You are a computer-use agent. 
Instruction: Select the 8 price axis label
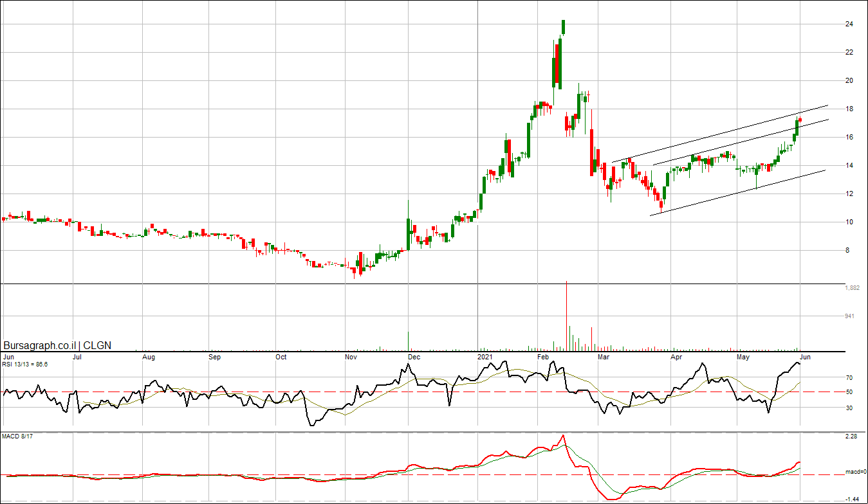[x=847, y=251]
